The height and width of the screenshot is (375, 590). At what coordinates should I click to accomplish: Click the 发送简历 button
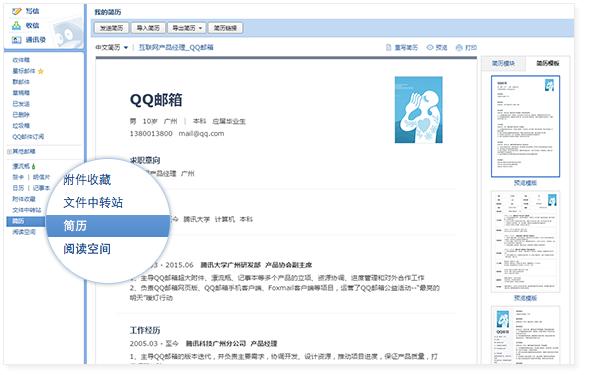111,28
